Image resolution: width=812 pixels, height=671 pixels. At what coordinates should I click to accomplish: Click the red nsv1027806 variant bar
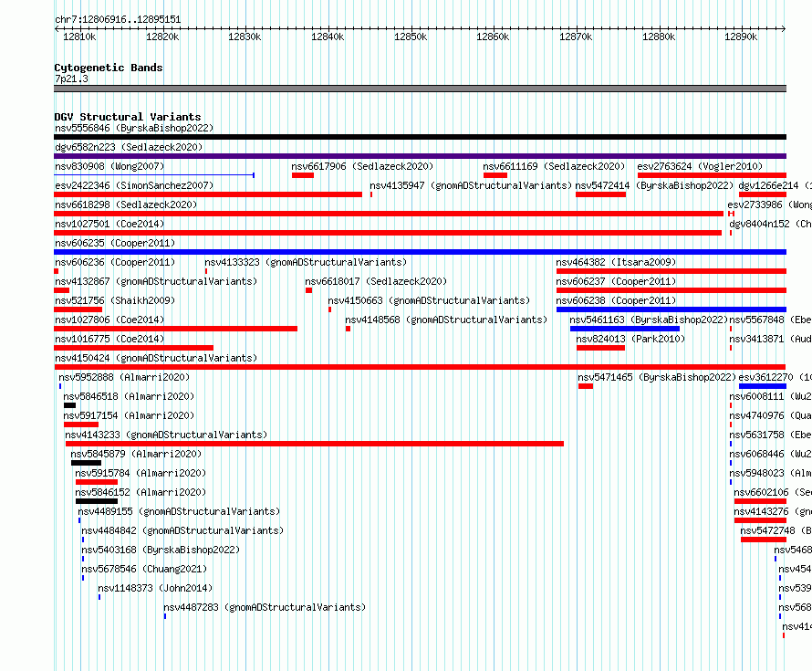(175, 329)
